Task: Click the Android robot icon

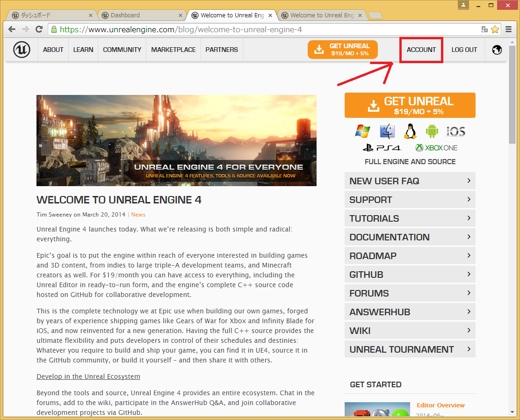Action: pos(432,131)
